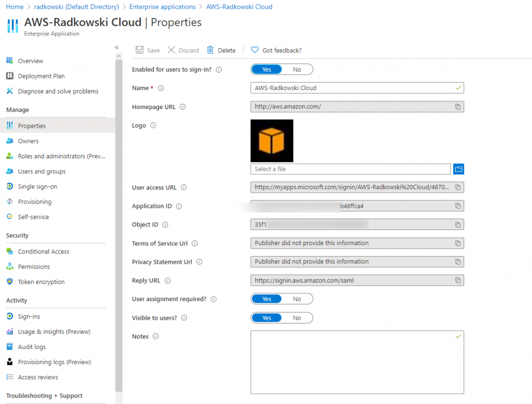Go to Home breadcrumb link
This screenshot has height=404, width=532.
click(x=15, y=7)
